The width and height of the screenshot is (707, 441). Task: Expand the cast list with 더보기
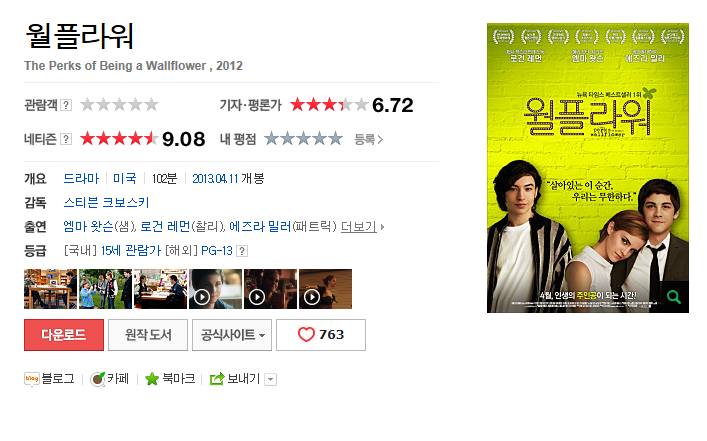pyautogui.click(x=358, y=226)
